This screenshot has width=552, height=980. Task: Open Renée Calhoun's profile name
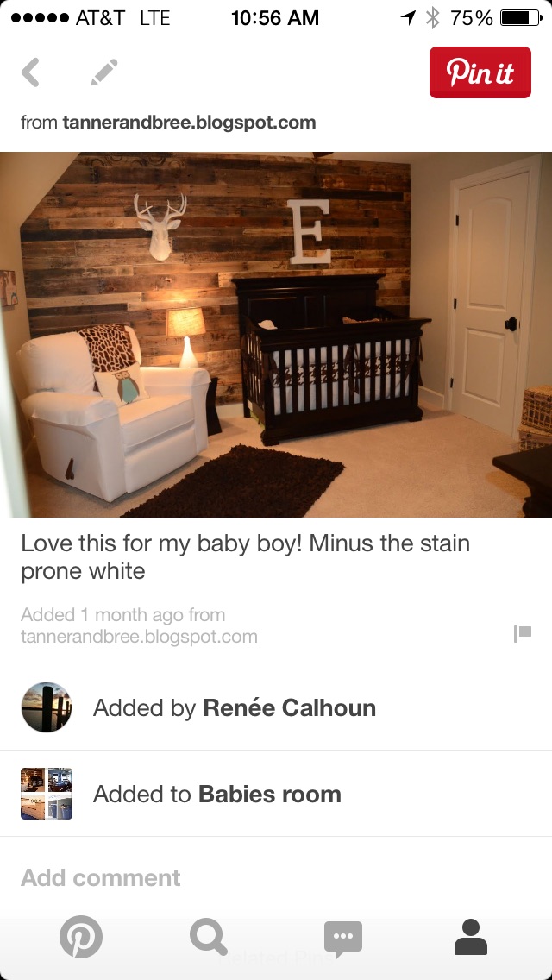pyautogui.click(x=290, y=708)
